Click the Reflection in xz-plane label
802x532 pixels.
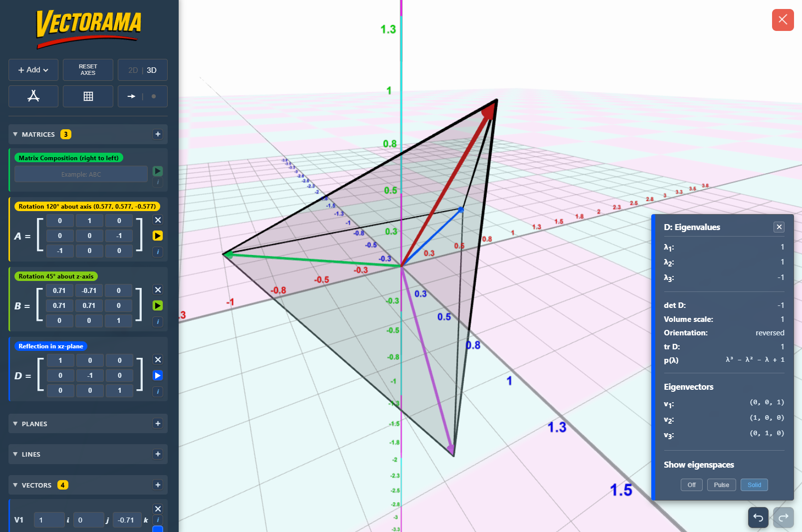click(51, 346)
